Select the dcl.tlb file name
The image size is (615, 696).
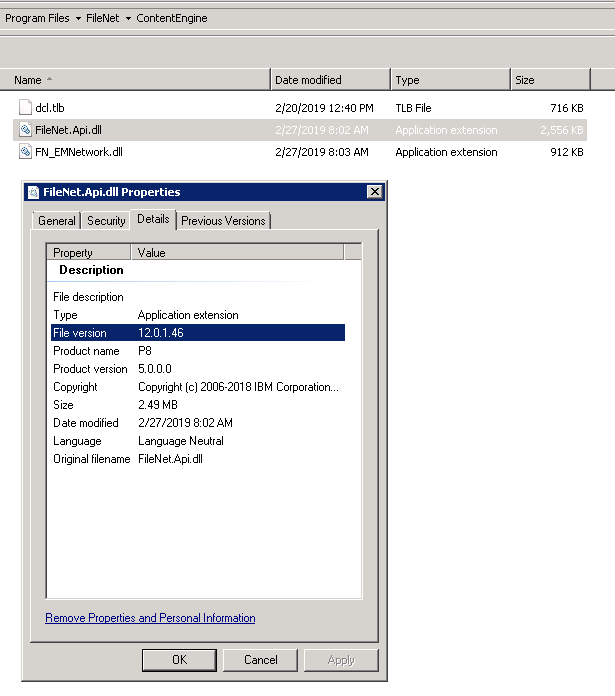click(x=50, y=108)
